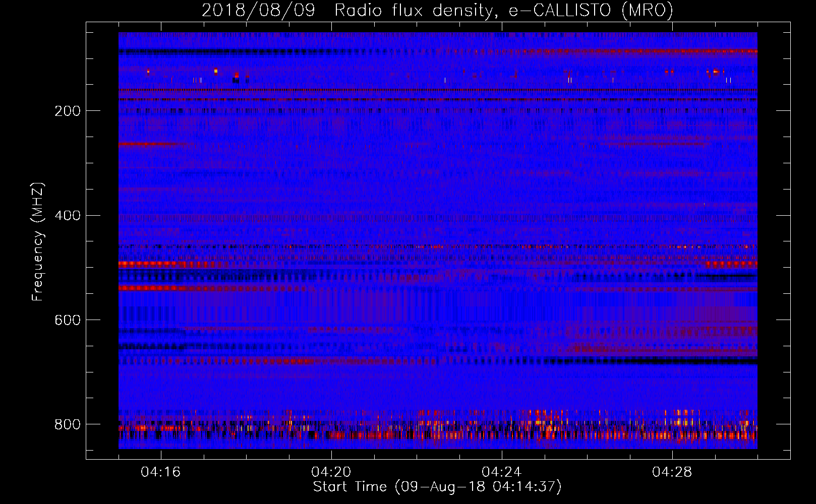This screenshot has height=504, width=816.
Task: Click the "Start Time (09-Aug-18 04:14:37)" label
Action: [x=437, y=487]
